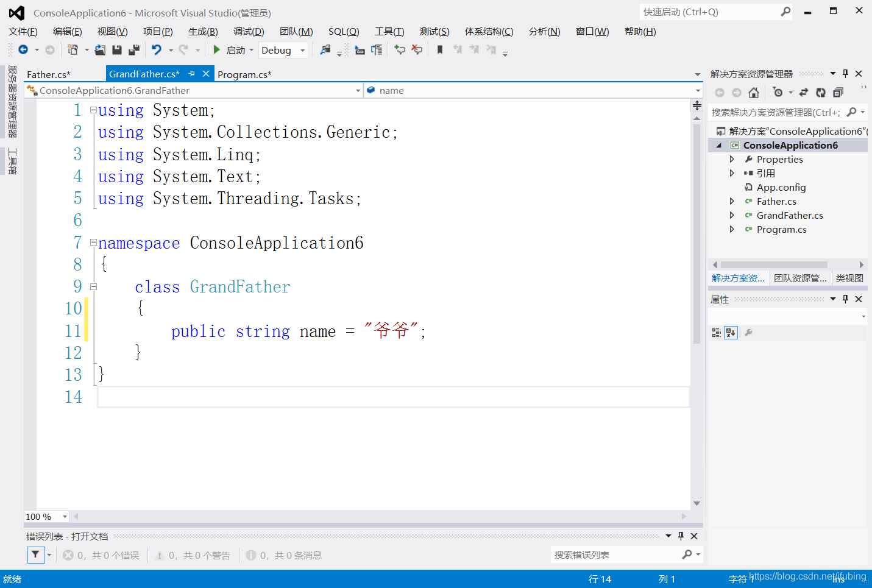The width and height of the screenshot is (872, 588).
Task: Click the Find in Files binoculars icon
Action: (x=325, y=50)
